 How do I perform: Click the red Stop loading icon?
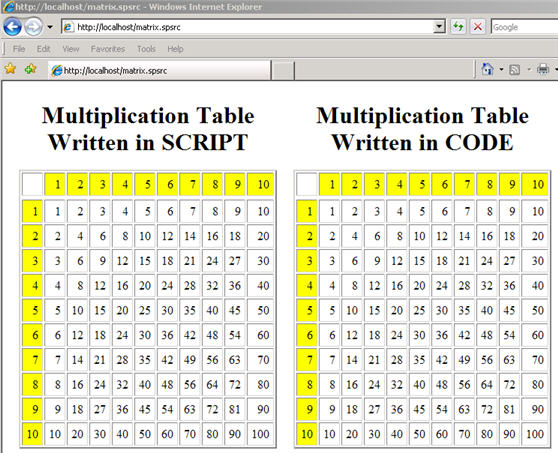click(x=478, y=27)
